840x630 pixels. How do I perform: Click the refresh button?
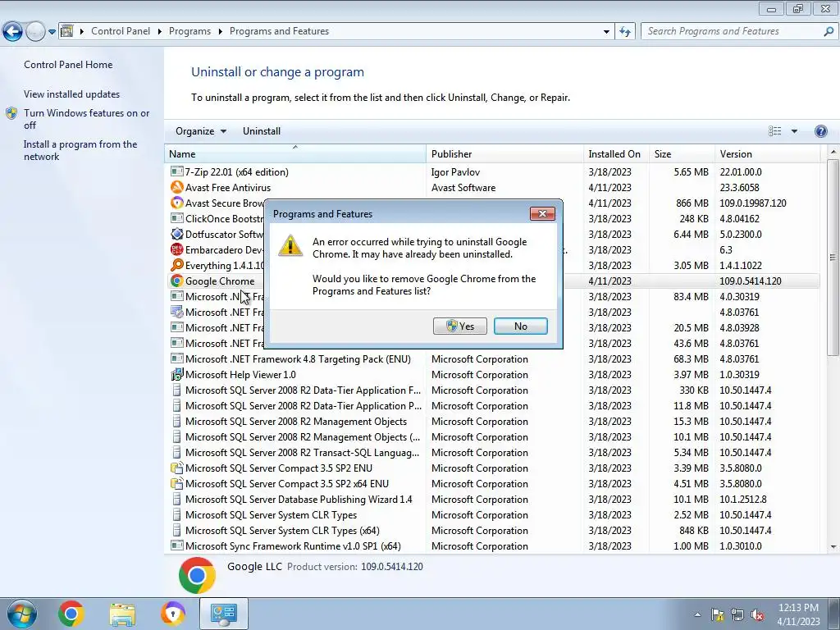[624, 32]
